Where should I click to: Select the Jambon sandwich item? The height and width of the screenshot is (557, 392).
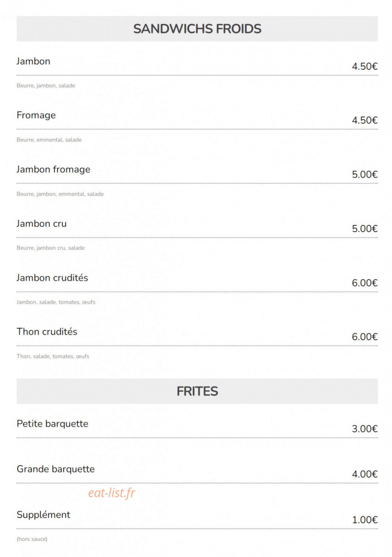click(x=33, y=61)
